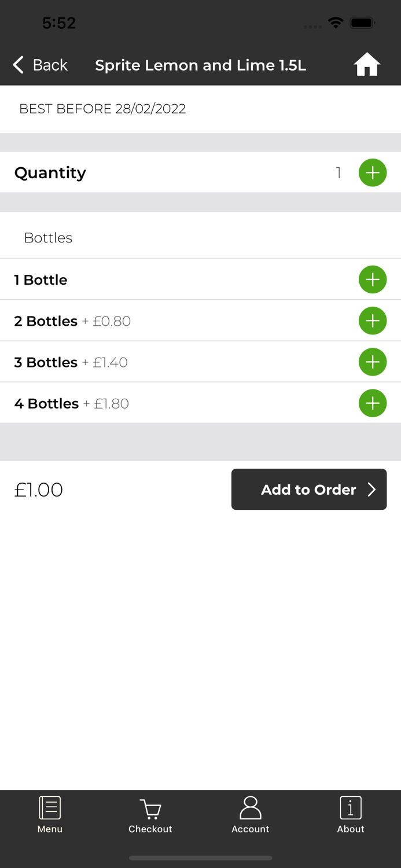Tap the Wi-Fi status icon

pyautogui.click(x=335, y=23)
